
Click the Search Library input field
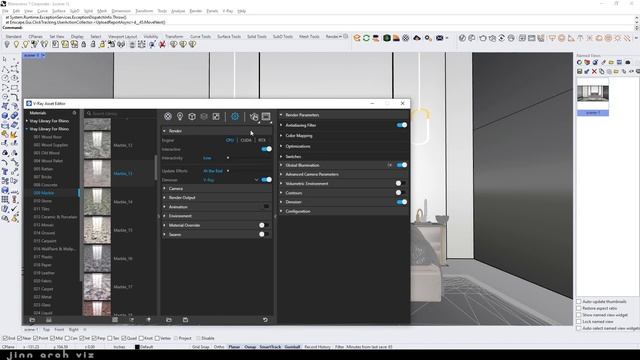pos(120,113)
